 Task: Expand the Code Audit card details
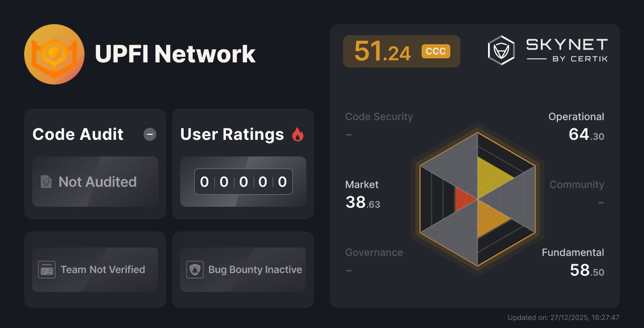[x=95, y=134]
